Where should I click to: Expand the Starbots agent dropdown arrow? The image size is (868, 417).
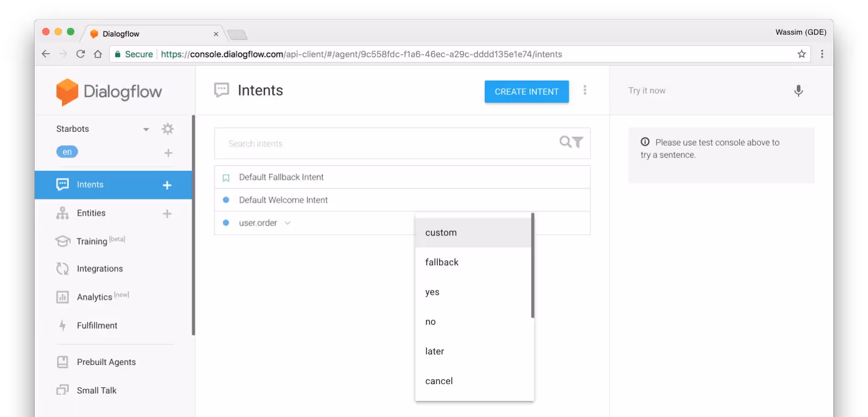(x=146, y=129)
